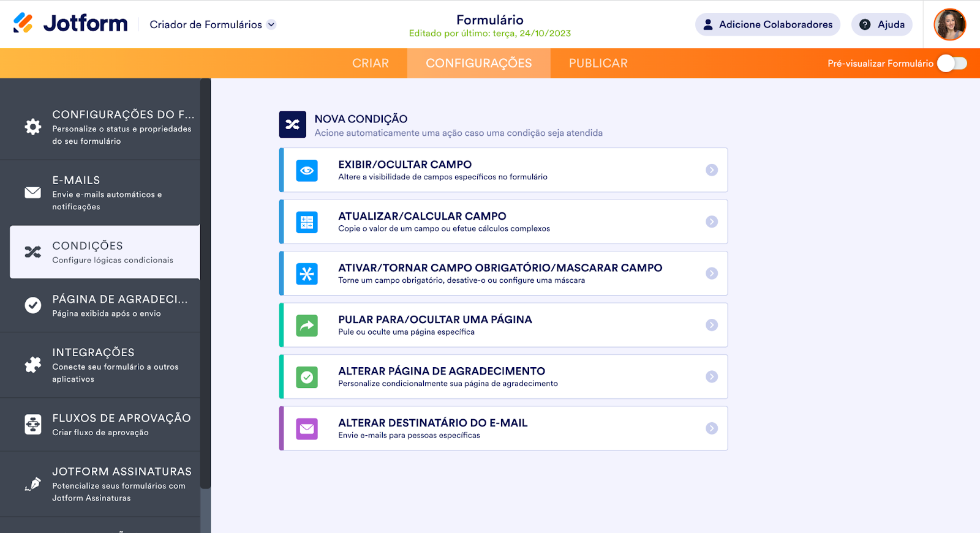Click the asterisk icon for Ativar/Tornar Campo Obrigatório

[307, 274]
